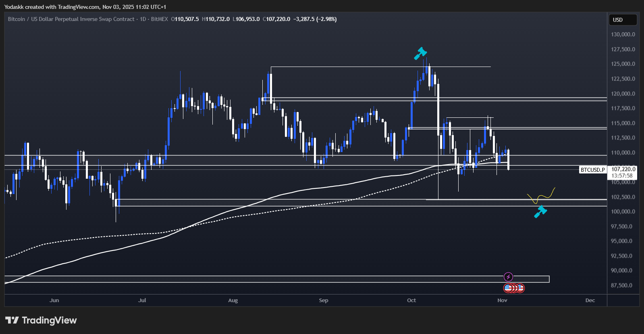Screen dimensions: 644x334
Task: Click the 130,000.0 label on the price scale
Action: (x=623, y=34)
